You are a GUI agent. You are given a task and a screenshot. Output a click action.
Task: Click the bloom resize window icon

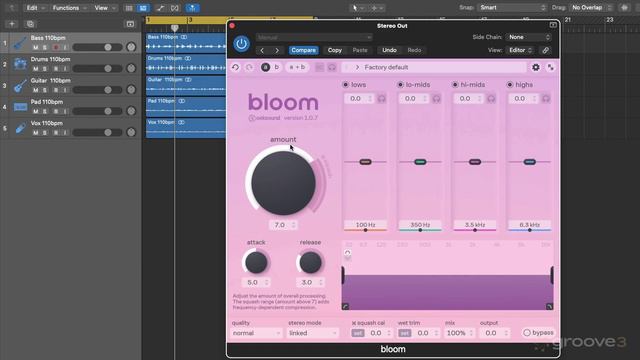click(x=551, y=67)
